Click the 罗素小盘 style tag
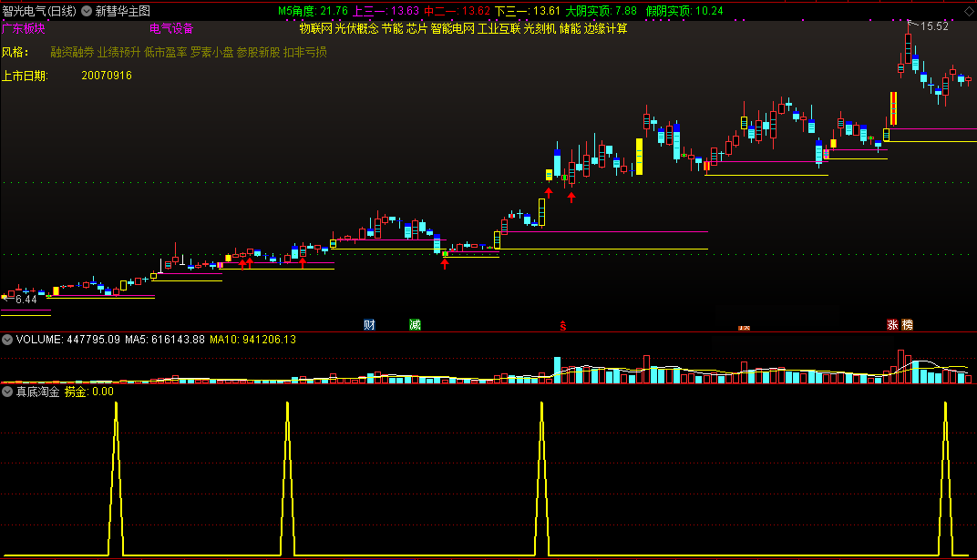Image resolution: width=977 pixels, height=560 pixels. point(211,52)
